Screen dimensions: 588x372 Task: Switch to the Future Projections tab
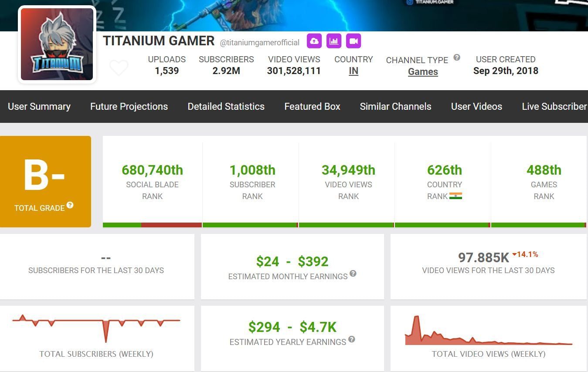(x=129, y=107)
